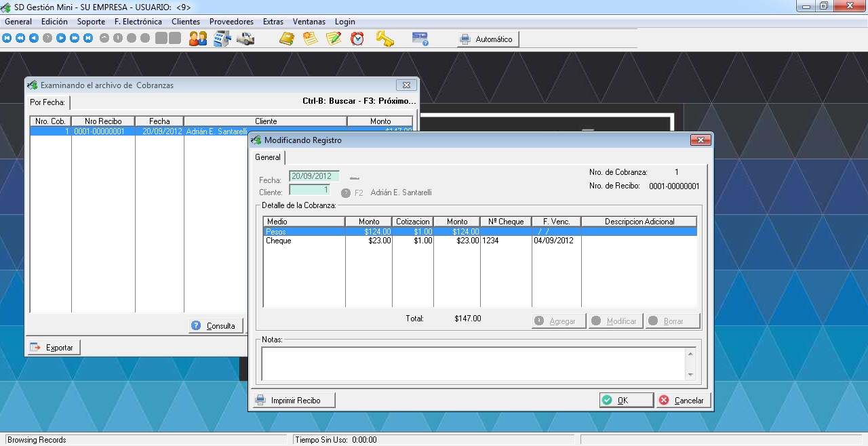Open the Clientes menu

click(185, 22)
